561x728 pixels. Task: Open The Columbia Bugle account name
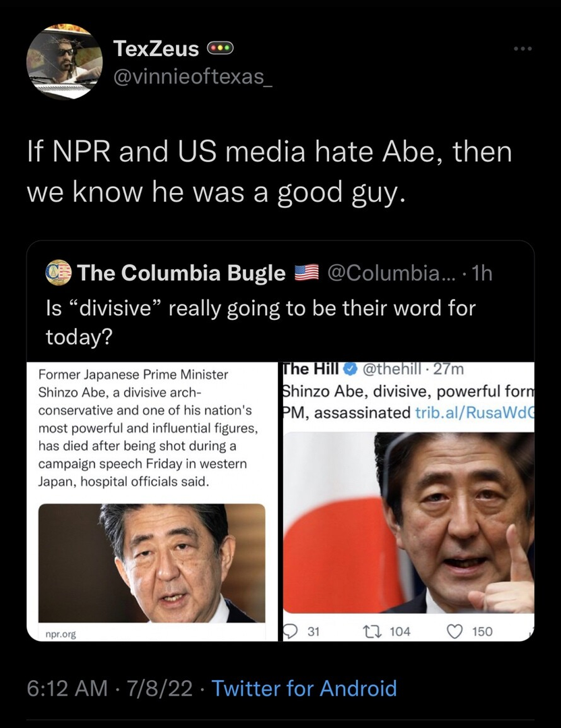coord(181,273)
